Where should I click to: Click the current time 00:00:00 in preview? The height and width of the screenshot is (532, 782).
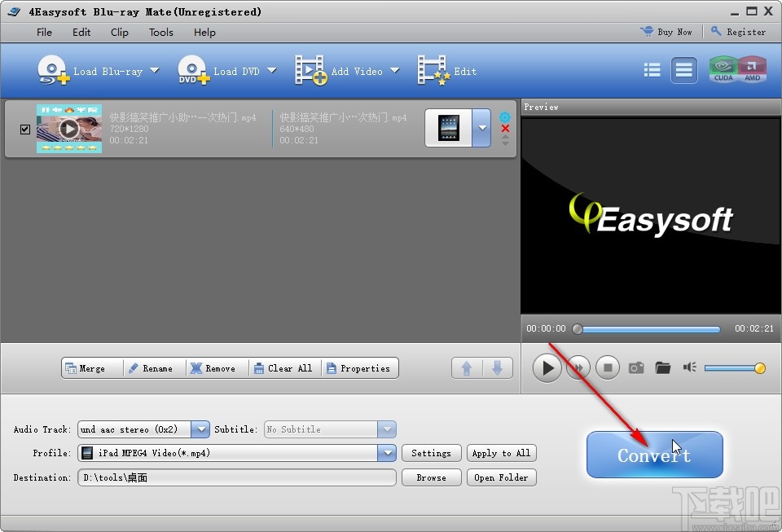point(546,328)
